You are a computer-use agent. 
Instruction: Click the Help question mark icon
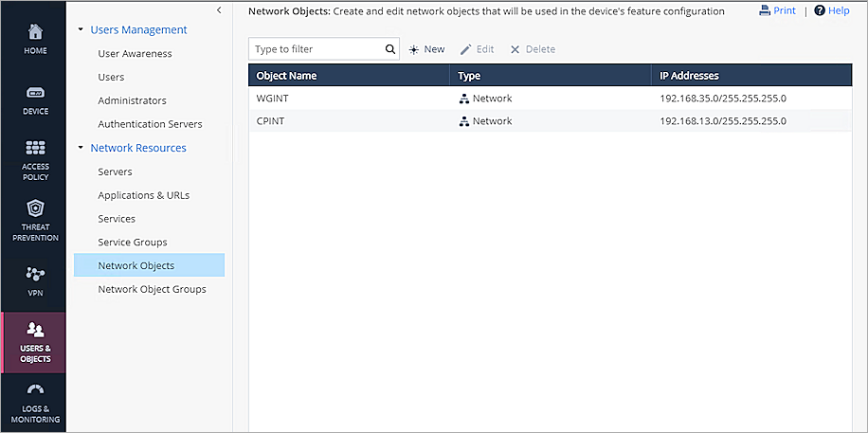(820, 10)
